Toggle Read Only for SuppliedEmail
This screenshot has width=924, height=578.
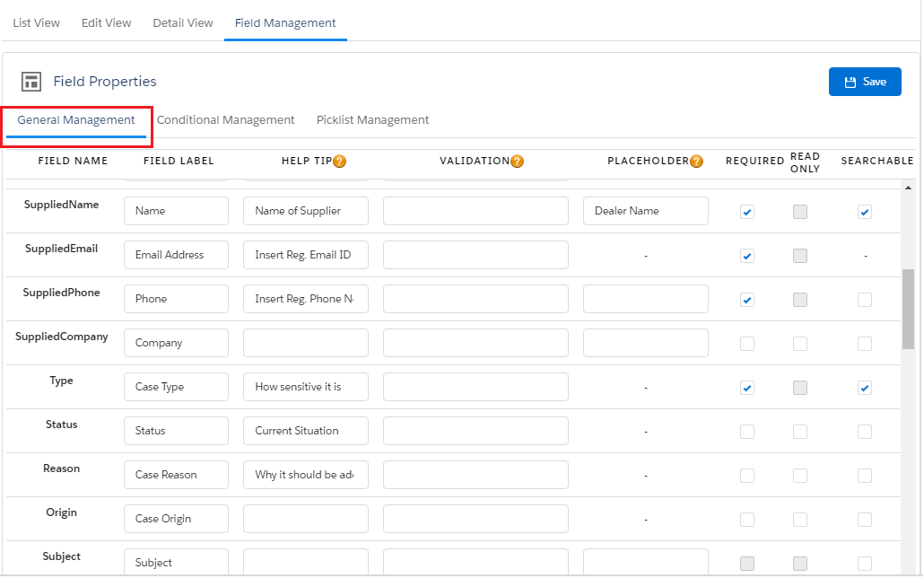[x=800, y=256]
